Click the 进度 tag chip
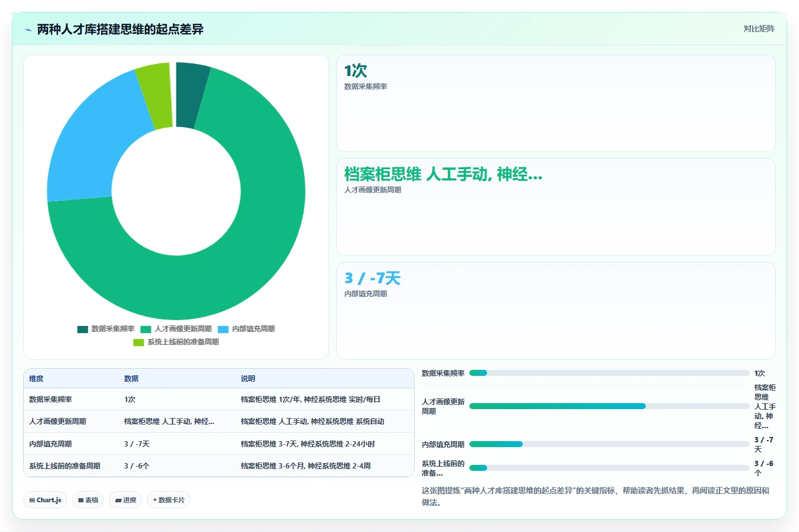799x532 pixels. pyautogui.click(x=125, y=500)
